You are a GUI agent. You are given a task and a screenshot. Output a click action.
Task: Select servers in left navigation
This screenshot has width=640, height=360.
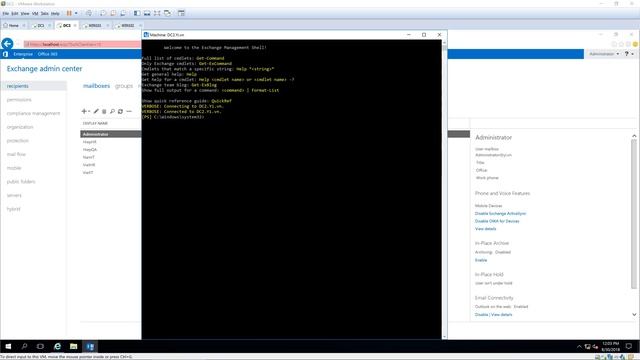point(14,195)
